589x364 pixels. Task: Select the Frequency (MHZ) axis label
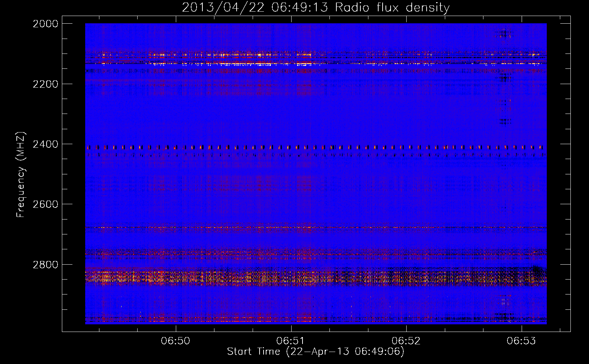point(21,175)
